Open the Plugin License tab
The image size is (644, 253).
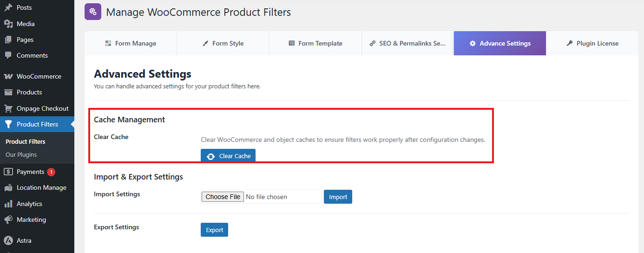pos(592,43)
